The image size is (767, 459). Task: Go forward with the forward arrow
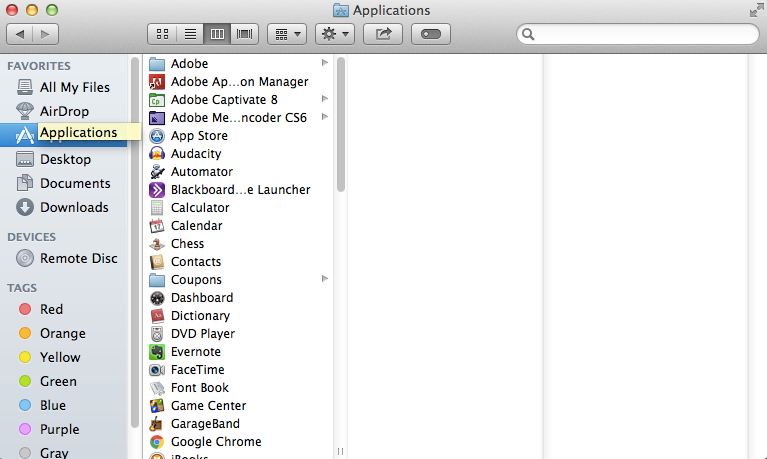[45, 34]
